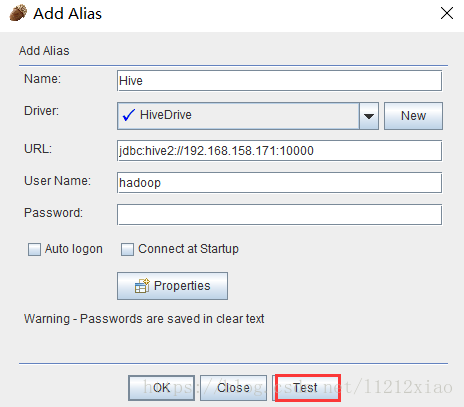
Task: Click the User Name field containing hadoop
Action: (x=279, y=182)
